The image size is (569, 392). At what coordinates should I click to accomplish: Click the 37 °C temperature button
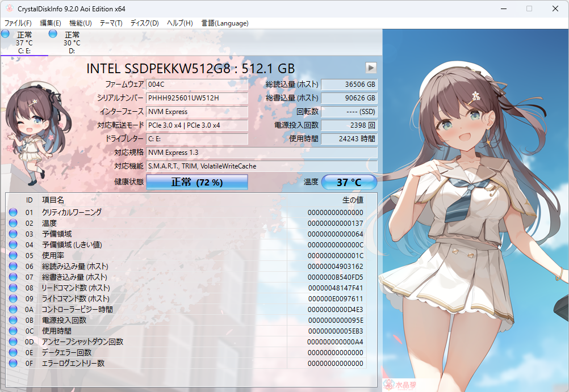tap(350, 182)
